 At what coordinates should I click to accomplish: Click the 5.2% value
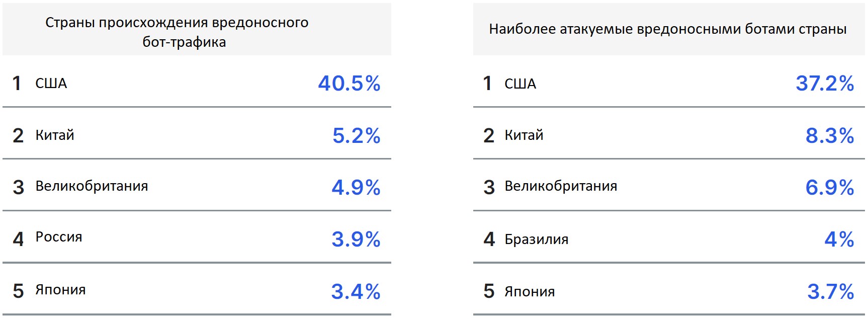[x=356, y=135]
